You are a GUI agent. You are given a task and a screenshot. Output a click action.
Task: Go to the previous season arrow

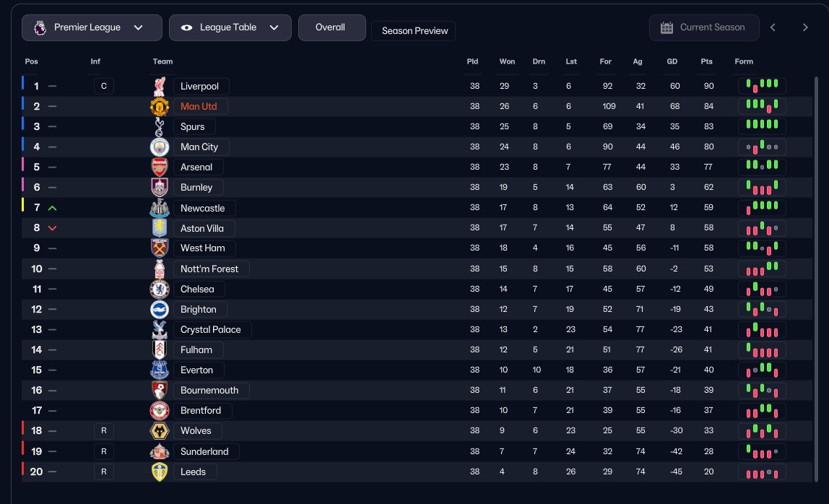[x=773, y=27]
